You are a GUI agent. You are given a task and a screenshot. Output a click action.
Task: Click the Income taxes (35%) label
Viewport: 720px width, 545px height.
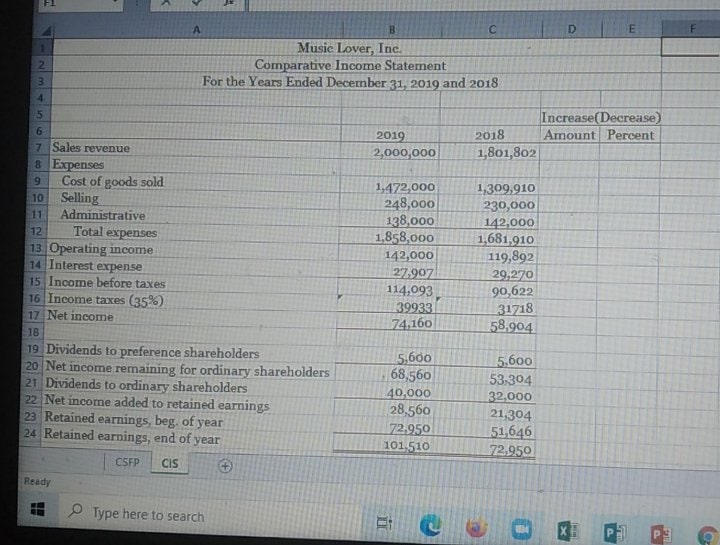(x=106, y=299)
